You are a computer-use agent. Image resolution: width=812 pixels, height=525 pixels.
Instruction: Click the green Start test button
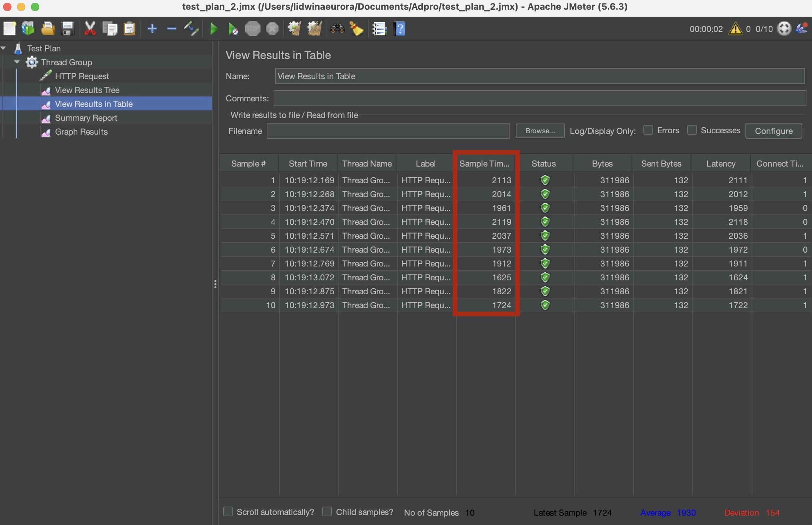(x=214, y=29)
